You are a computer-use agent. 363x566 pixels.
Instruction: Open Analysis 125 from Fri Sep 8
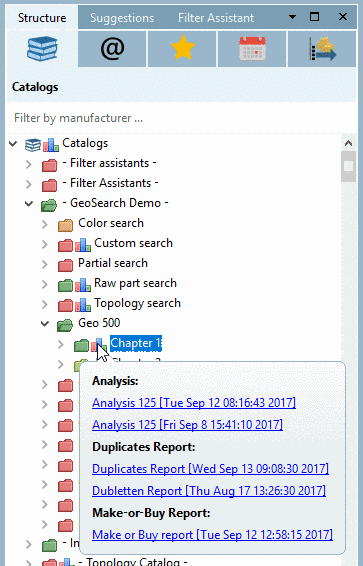tap(187, 424)
